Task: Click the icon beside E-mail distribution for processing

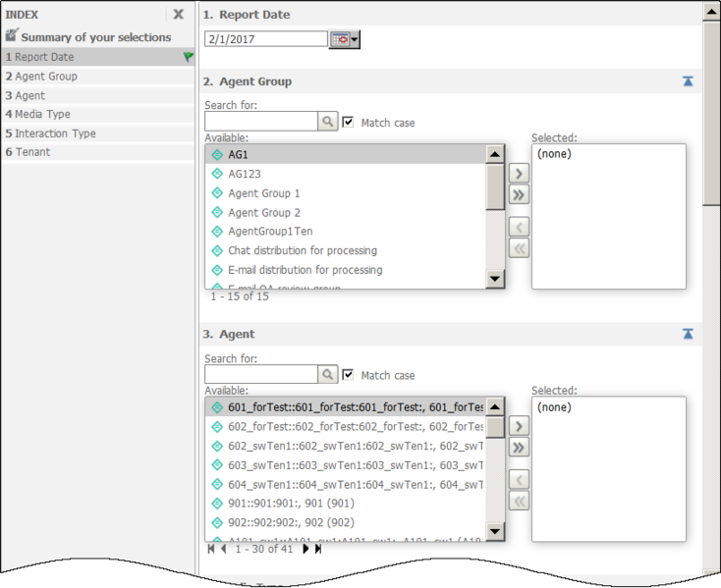Action: [x=217, y=270]
